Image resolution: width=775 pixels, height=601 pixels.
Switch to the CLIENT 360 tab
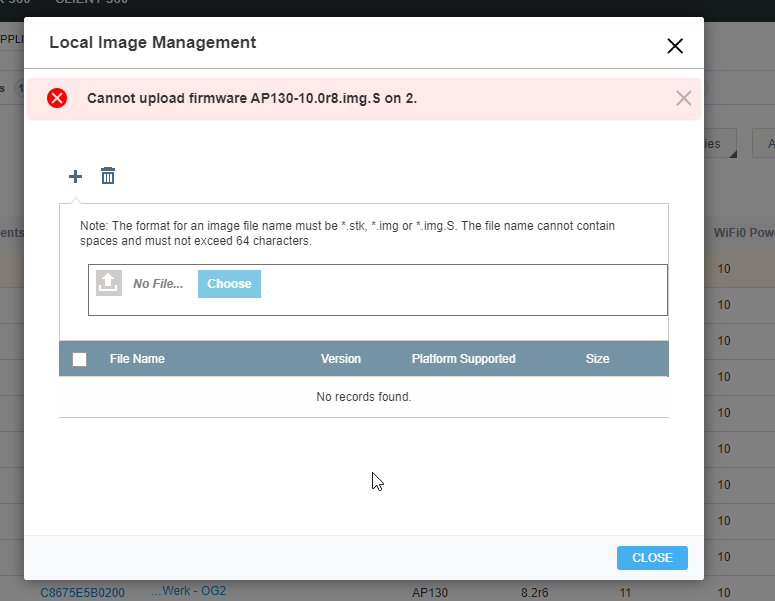click(92, 3)
